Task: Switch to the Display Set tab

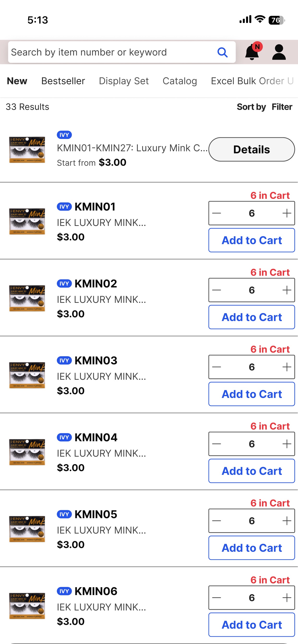Action: (124, 81)
